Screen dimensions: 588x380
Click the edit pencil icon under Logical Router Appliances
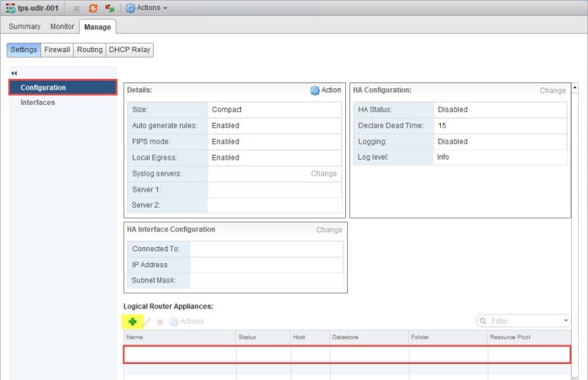pyautogui.click(x=147, y=321)
